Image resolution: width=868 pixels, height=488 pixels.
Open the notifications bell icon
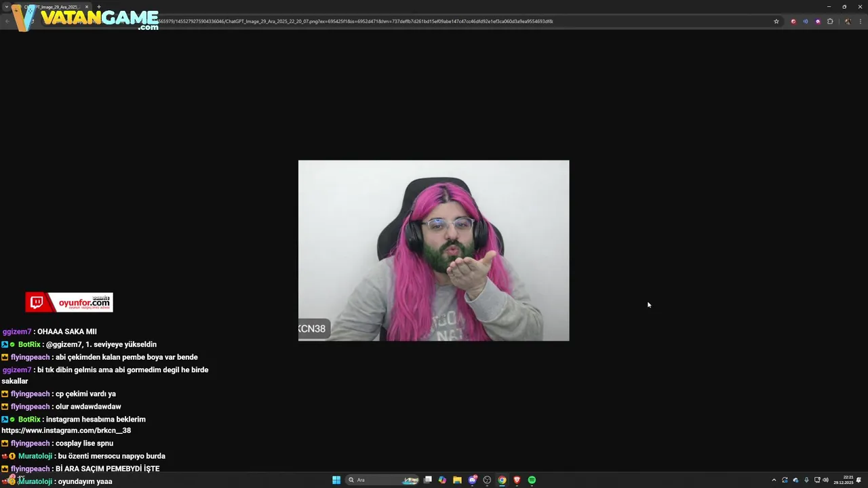[x=859, y=480]
